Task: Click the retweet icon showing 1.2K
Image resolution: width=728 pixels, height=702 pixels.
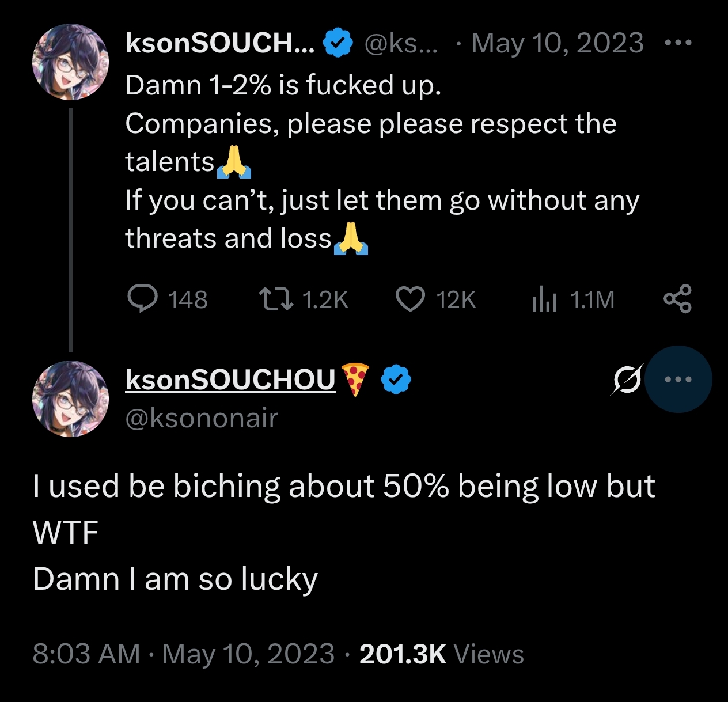Action: point(276,299)
